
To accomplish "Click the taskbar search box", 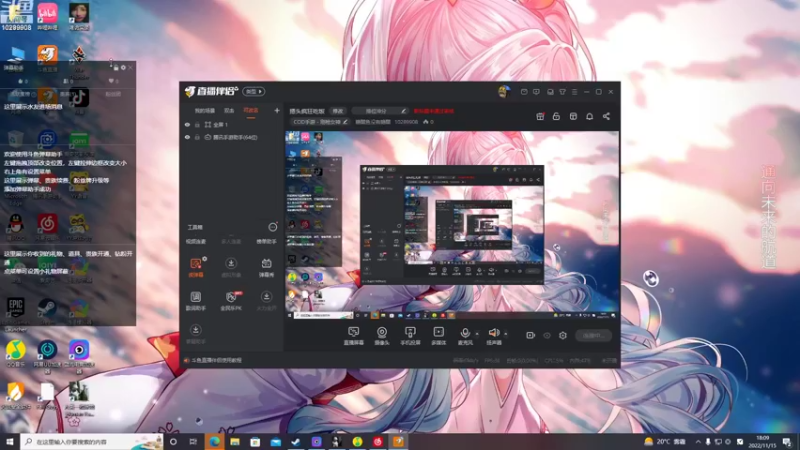I will pyautogui.click(x=92, y=441).
